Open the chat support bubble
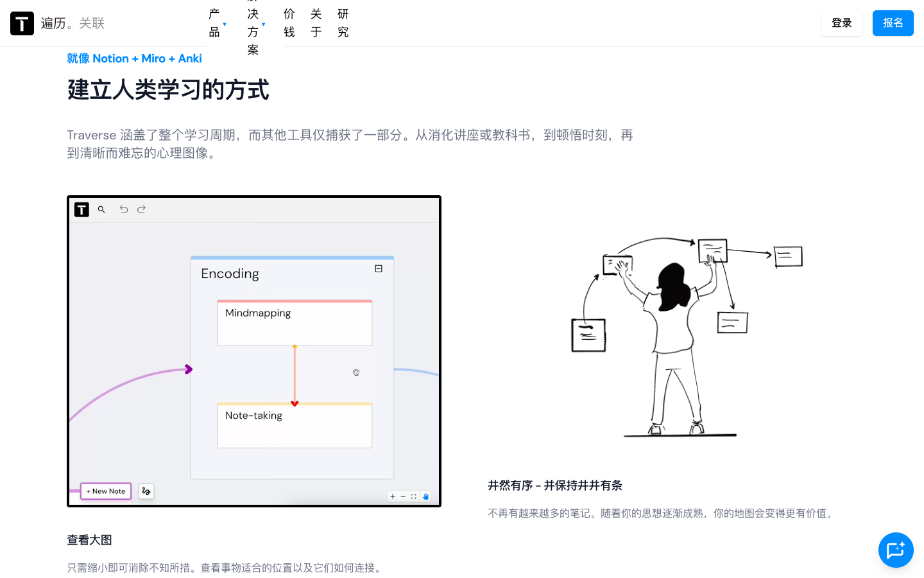Screen dimensions: 924x578 pos(895,550)
